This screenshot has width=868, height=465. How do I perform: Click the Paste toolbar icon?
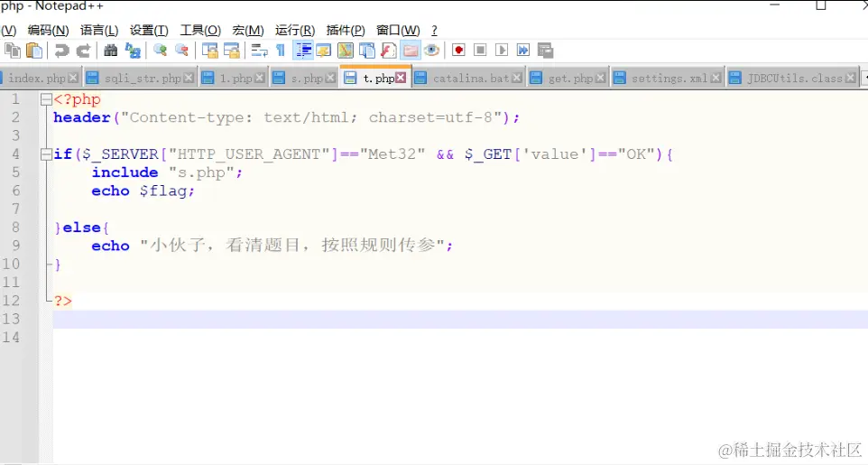click(34, 51)
